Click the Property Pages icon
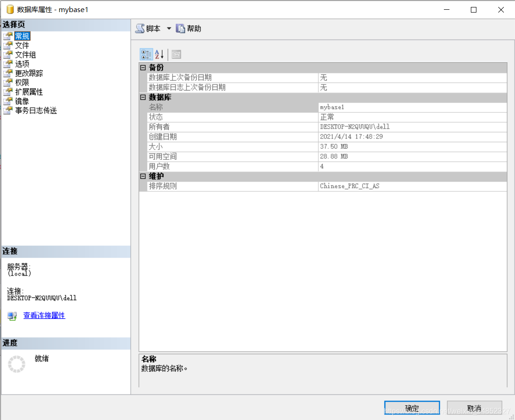The height and width of the screenshot is (420, 515). [176, 54]
